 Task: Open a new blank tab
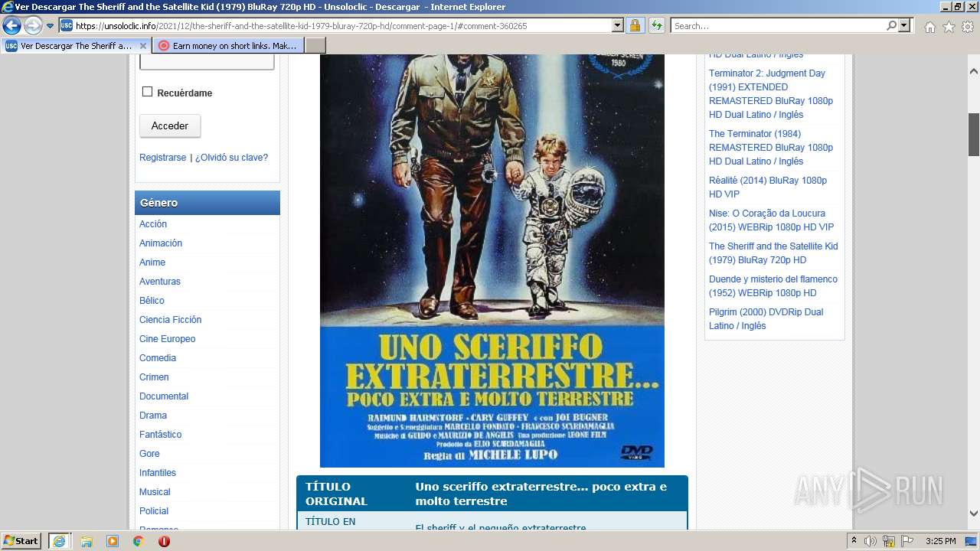315,46
